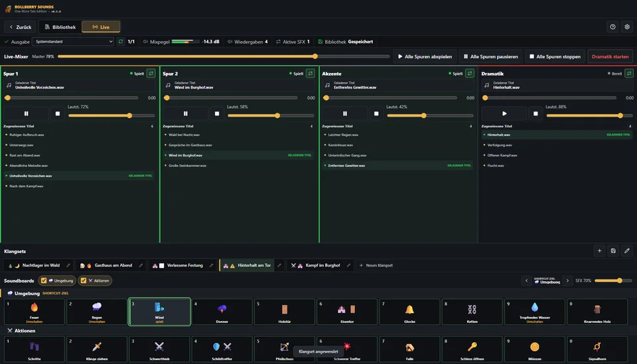
Task: Play the Schloss öffnen pad
Action: [x=472, y=349]
